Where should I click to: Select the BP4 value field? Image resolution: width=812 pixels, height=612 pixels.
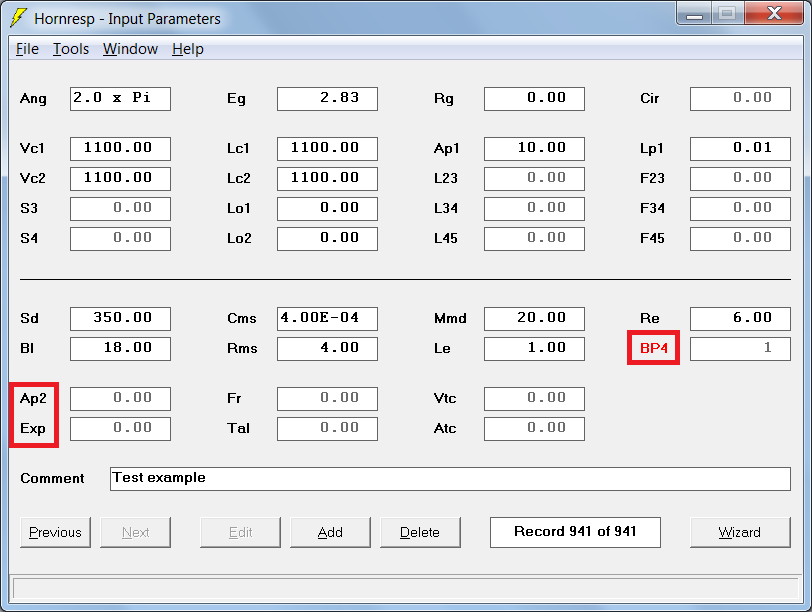point(741,349)
